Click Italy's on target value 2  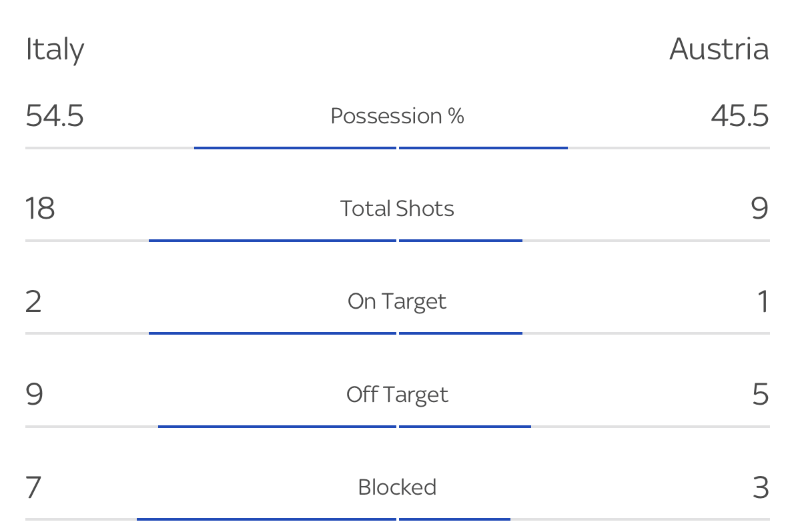(x=34, y=301)
